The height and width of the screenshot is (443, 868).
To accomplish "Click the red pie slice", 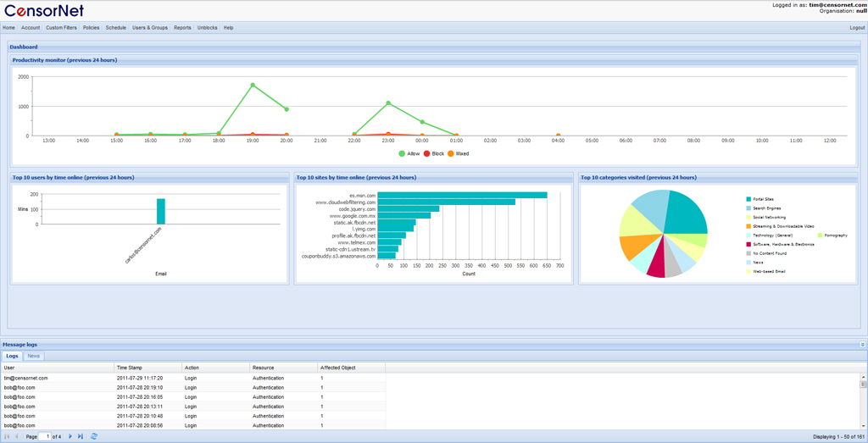I will tap(656, 263).
